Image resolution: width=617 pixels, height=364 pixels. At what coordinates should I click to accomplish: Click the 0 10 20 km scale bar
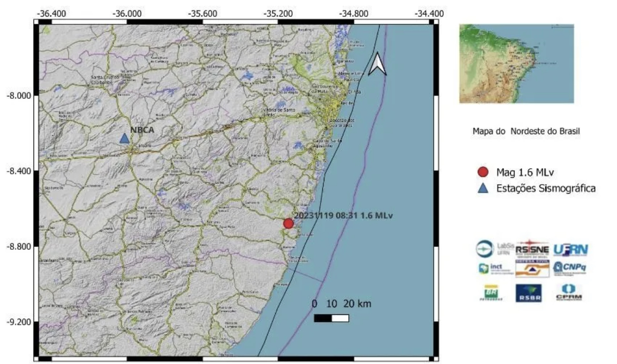coord(331,318)
